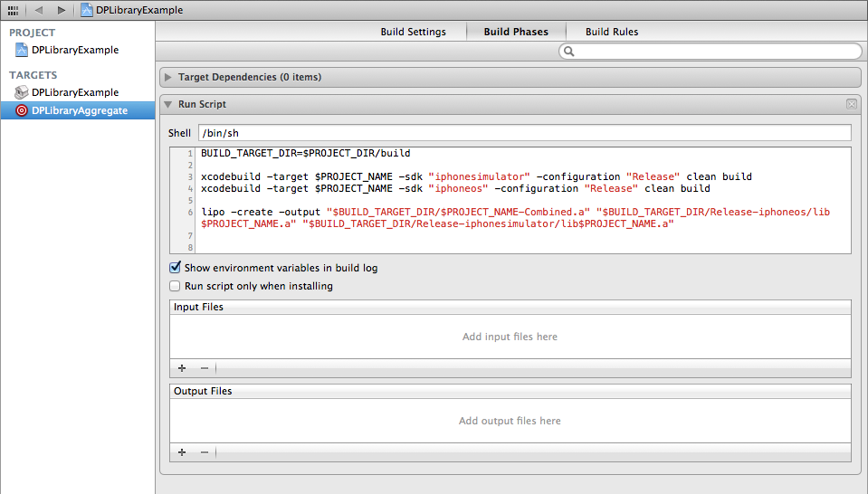Viewport: 868px width, 494px height.
Task: Remove an output file with minus button
Action: click(205, 452)
